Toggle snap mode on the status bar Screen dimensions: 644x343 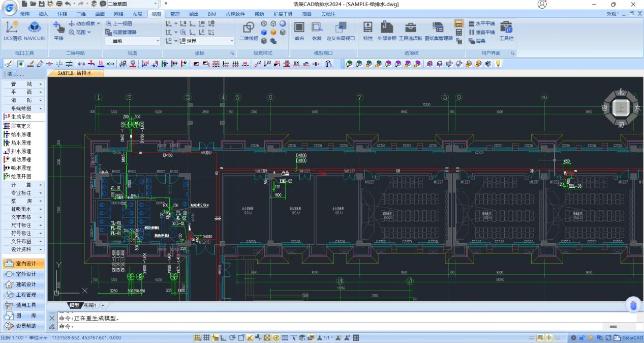[198, 337]
